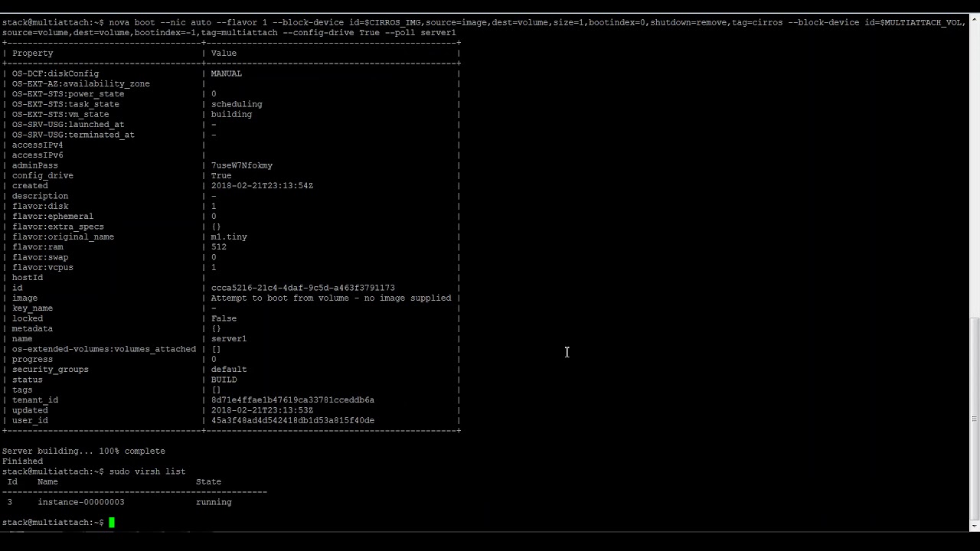
Task: Click the flavor original_name value m1.tiny
Action: (x=229, y=236)
